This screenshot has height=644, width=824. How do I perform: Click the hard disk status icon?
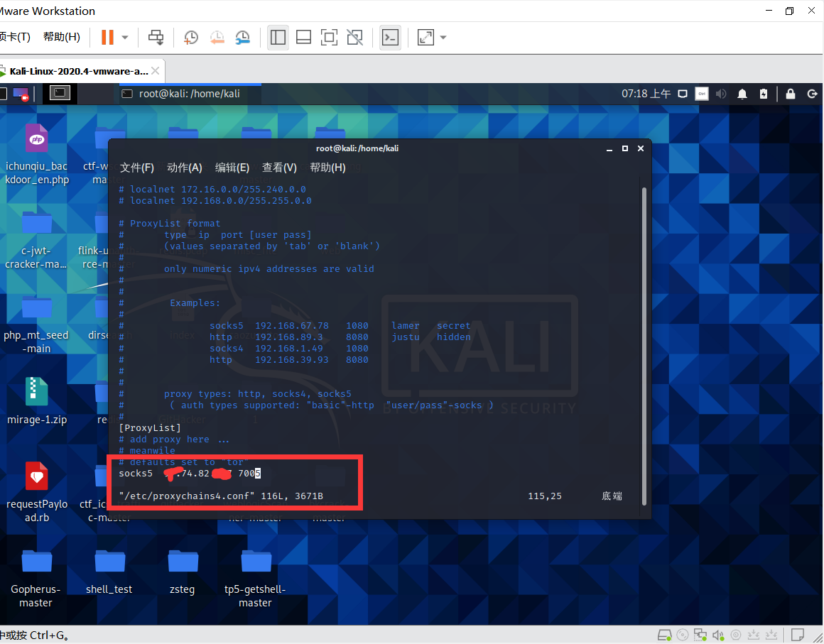pyautogui.click(x=665, y=635)
